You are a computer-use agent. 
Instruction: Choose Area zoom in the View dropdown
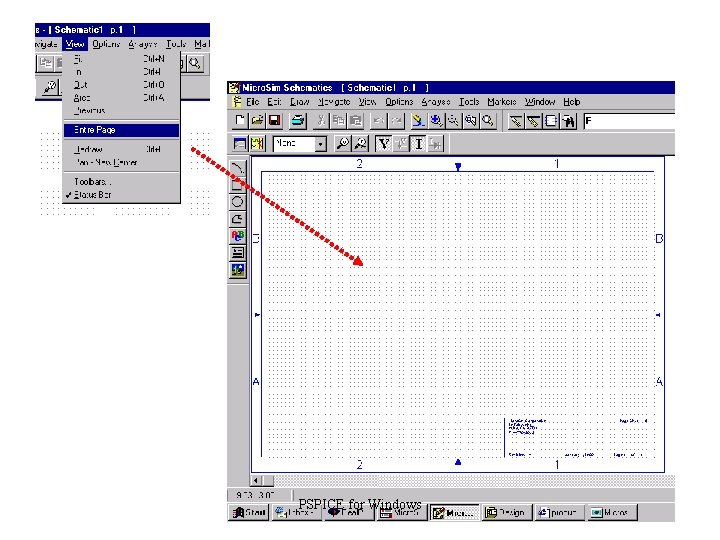[x=121, y=98]
